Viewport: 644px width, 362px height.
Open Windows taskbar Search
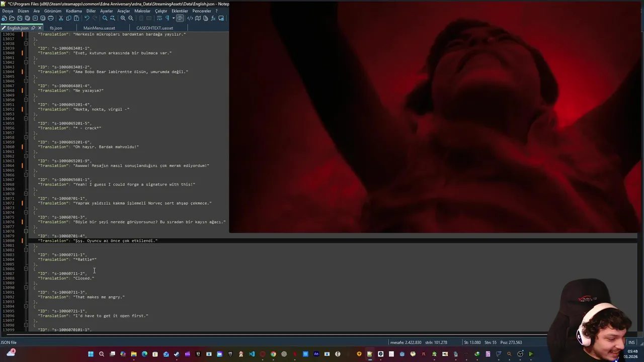pyautogui.click(x=102, y=354)
